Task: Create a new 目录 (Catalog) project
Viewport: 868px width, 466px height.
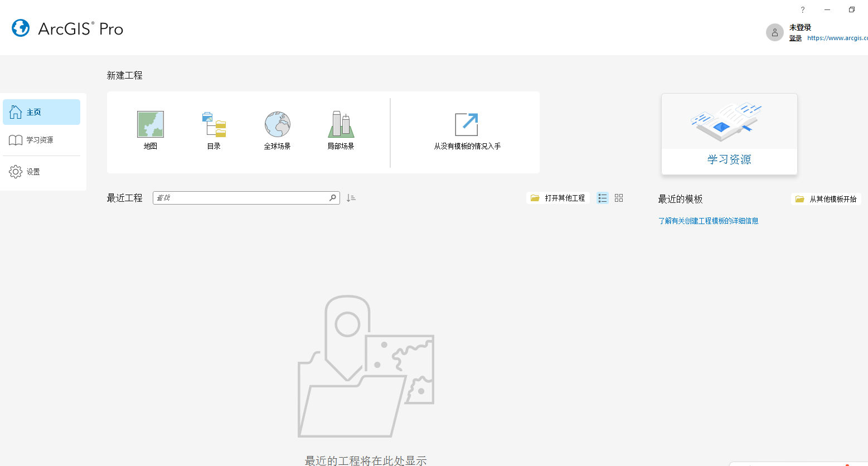Action: [214, 130]
